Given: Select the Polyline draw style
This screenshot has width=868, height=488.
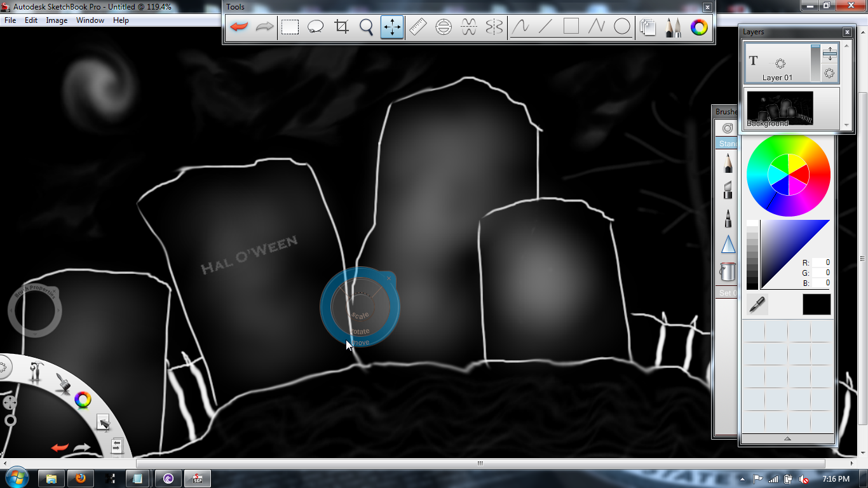Looking at the screenshot, I should coord(597,27).
